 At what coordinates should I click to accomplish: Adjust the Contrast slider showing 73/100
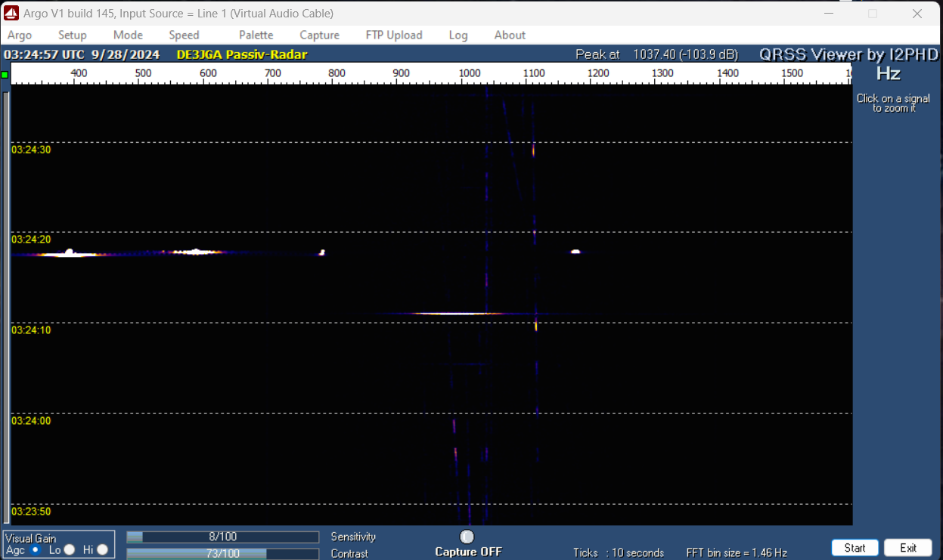point(222,553)
